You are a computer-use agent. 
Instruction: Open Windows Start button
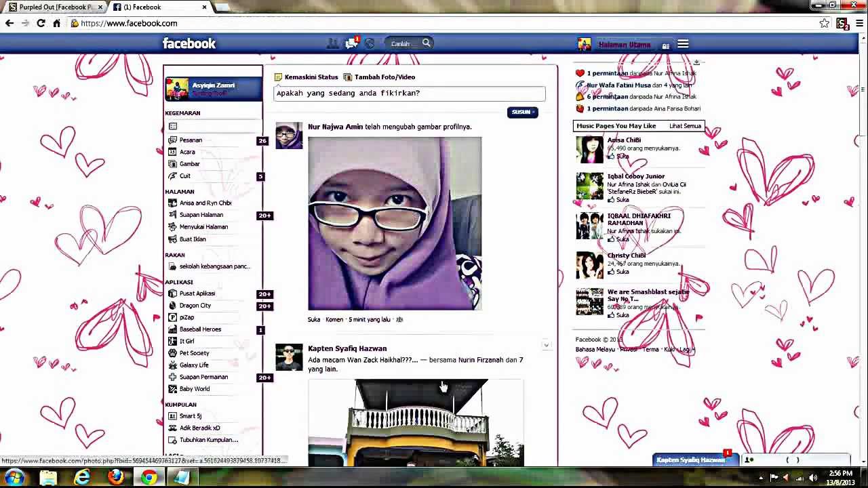(14, 478)
